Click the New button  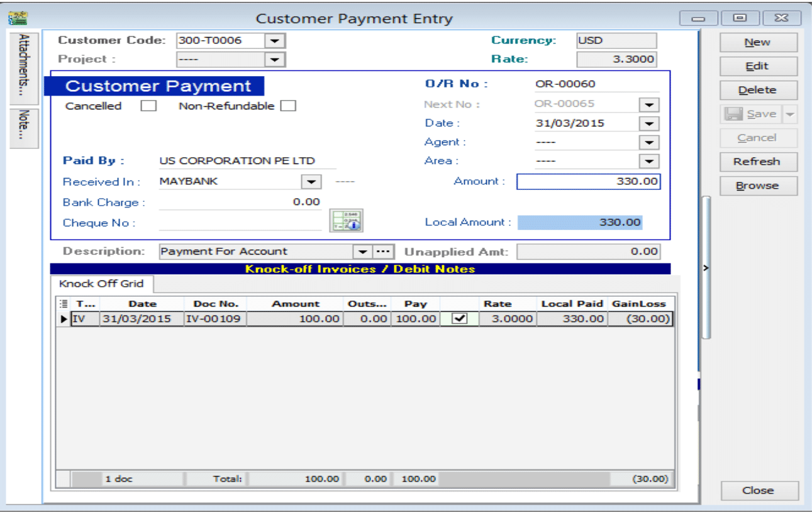[x=758, y=42]
